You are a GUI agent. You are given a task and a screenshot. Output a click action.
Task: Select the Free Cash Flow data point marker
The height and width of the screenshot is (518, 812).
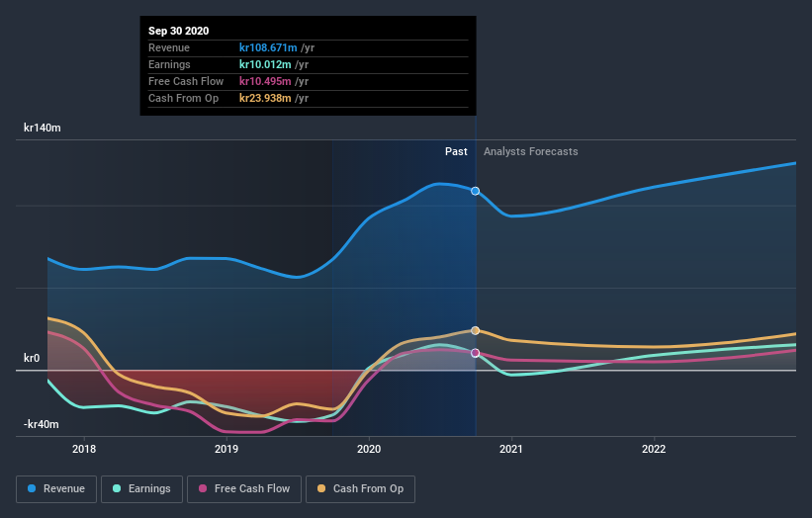[x=476, y=353]
